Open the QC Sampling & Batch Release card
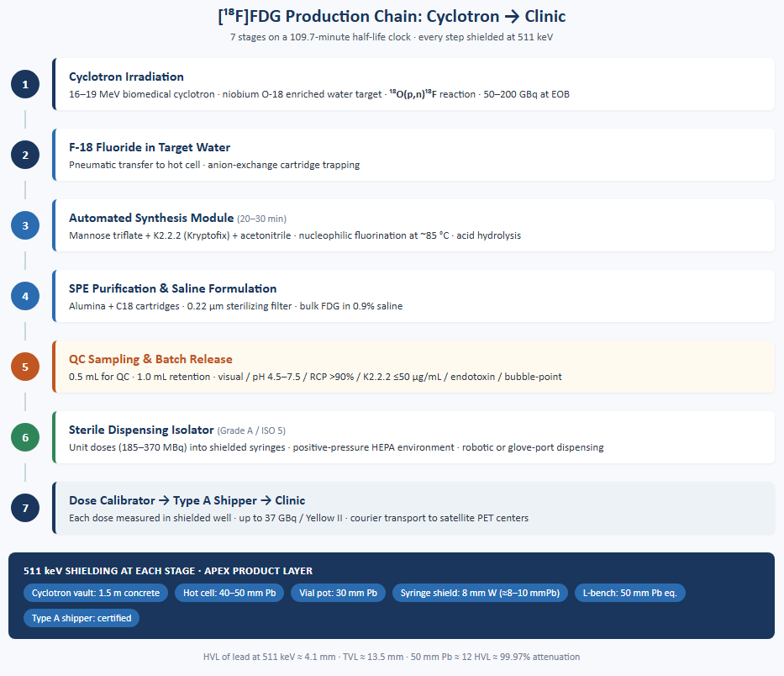The height and width of the screenshot is (676, 784). tap(413, 367)
